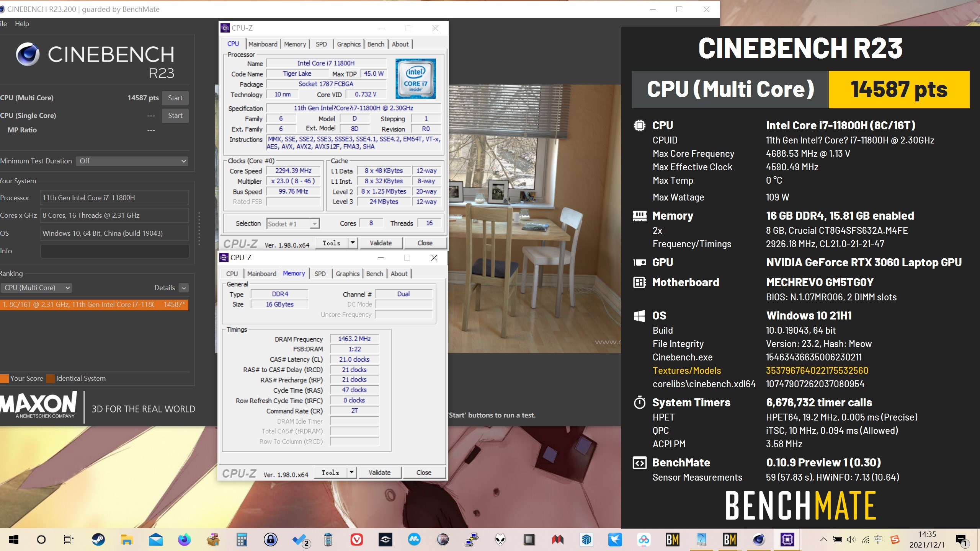Image resolution: width=980 pixels, height=551 pixels.
Task: Open SPD tab in upper CPU-Z window
Action: pos(321,44)
